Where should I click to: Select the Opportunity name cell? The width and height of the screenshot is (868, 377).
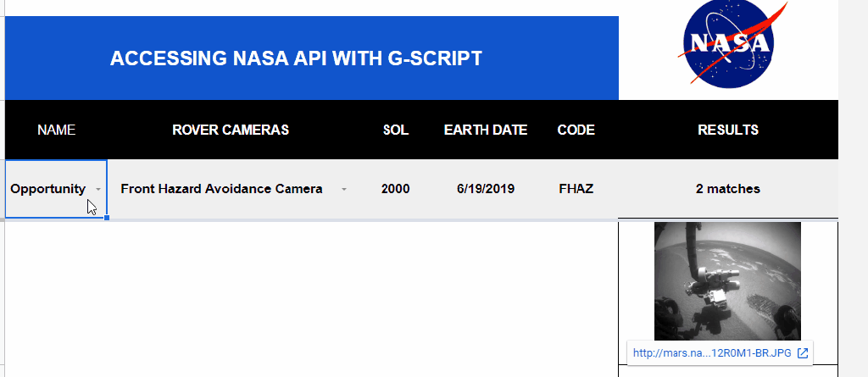[x=47, y=189]
